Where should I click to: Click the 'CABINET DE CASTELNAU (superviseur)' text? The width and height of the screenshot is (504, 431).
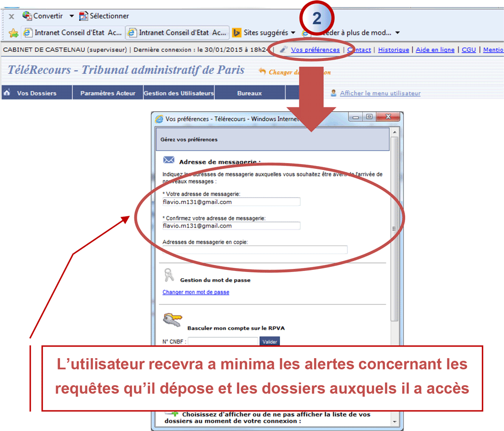pos(65,50)
